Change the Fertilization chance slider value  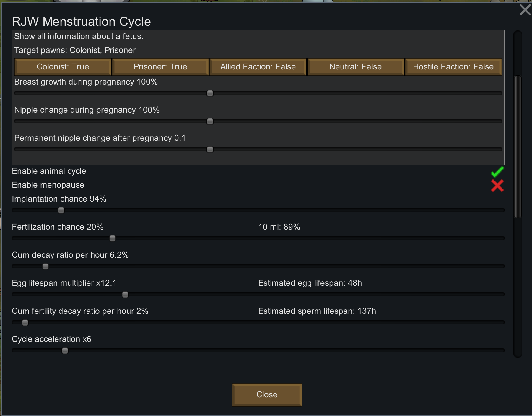pyautogui.click(x=112, y=238)
